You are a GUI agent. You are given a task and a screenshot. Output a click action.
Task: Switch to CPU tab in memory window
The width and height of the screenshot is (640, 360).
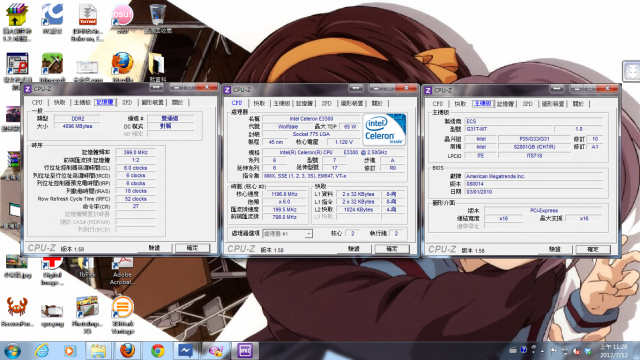[37, 102]
